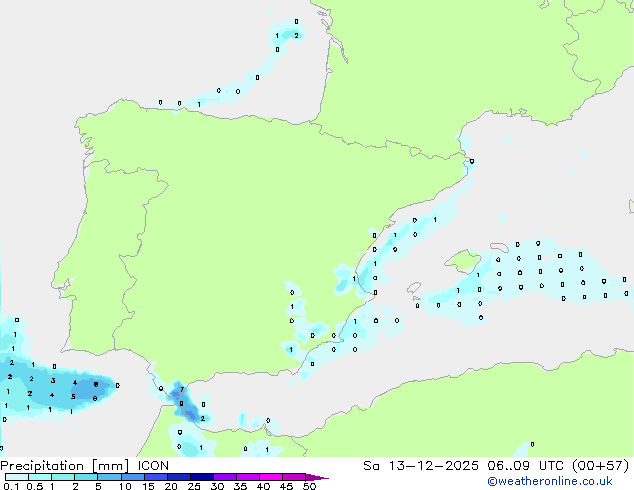Click the legend scale label '45'
634x490 pixels.
pos(286,486)
